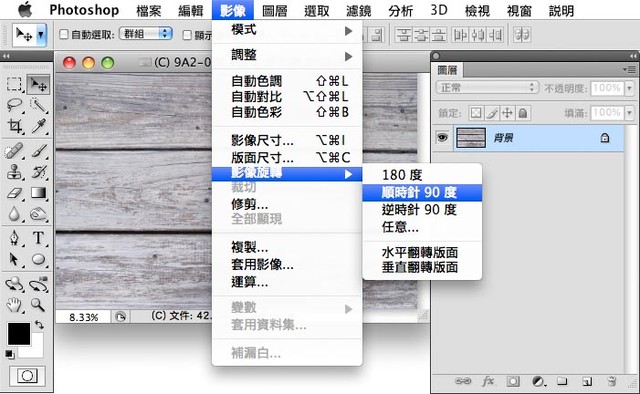The image size is (640, 394).
Task: Select the Pen tool
Action: click(14, 238)
